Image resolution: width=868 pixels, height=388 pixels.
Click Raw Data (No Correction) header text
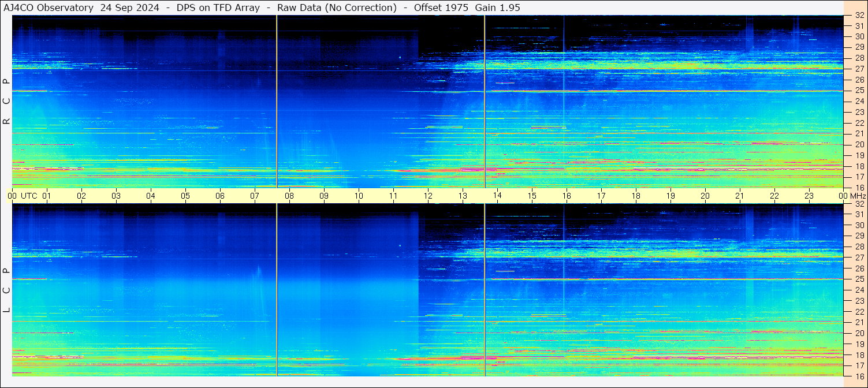(337, 8)
